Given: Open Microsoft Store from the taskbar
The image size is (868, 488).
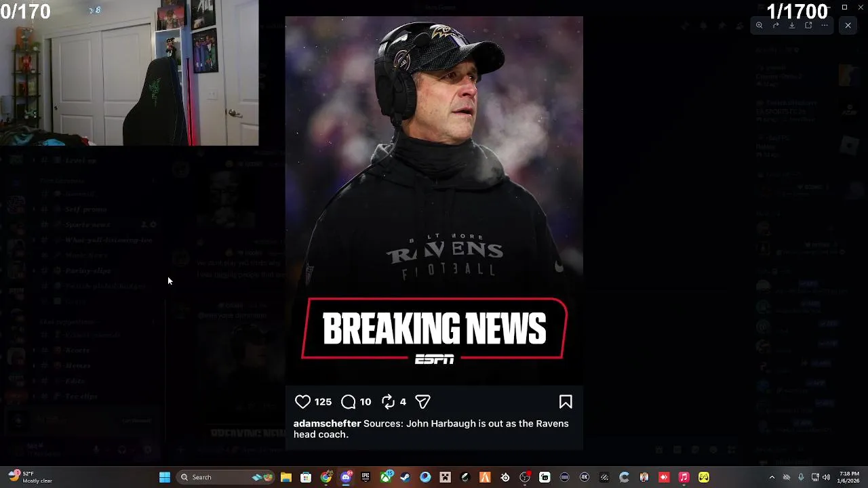Looking at the screenshot, I should coord(306,477).
